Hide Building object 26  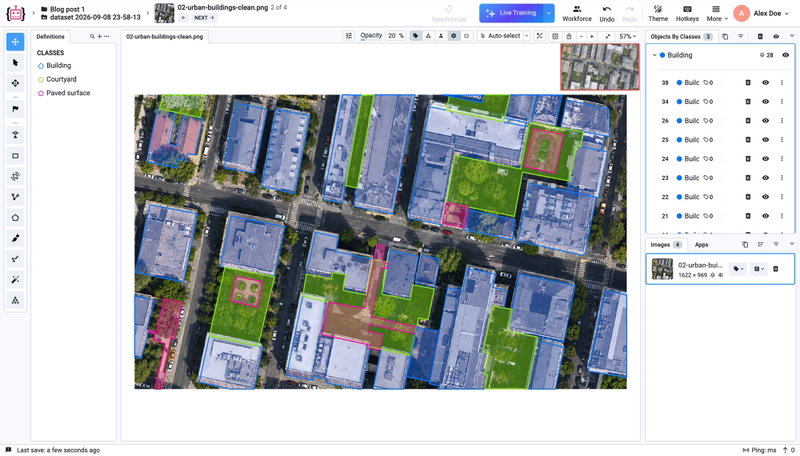point(765,121)
